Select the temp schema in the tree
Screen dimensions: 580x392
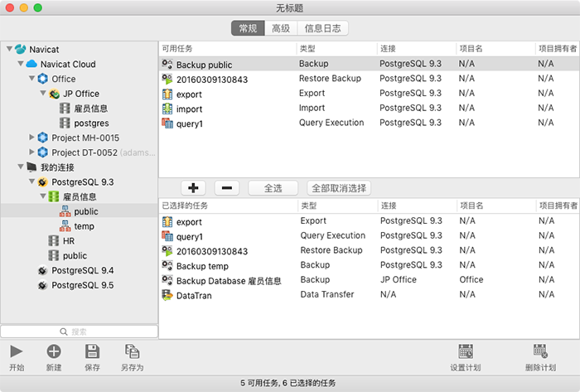point(84,226)
